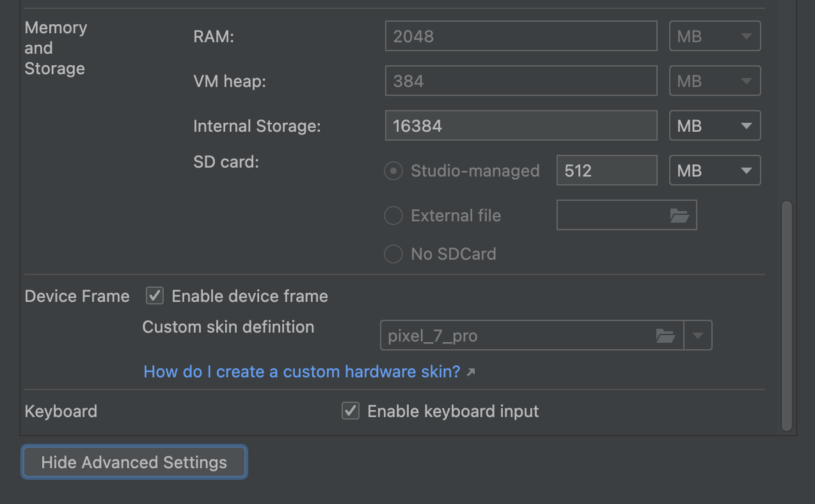Click the vertical scrollbar of settings panel

[x=787, y=317]
